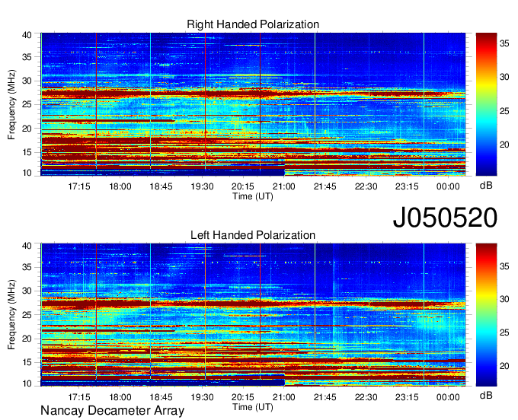
Task: Click the 20 dB tick on right-handed colorbar
Action: (504, 145)
